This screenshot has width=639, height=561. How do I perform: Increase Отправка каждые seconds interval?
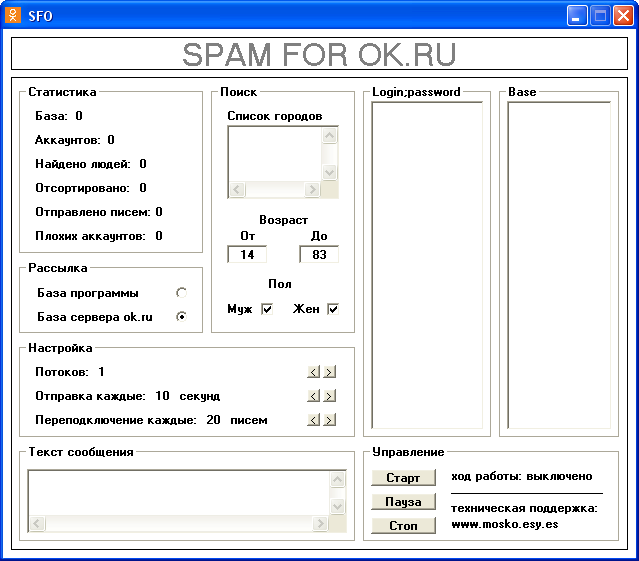tap(330, 396)
